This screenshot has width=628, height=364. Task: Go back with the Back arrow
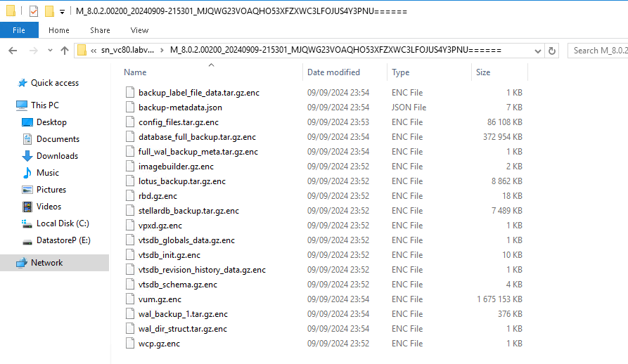13,51
